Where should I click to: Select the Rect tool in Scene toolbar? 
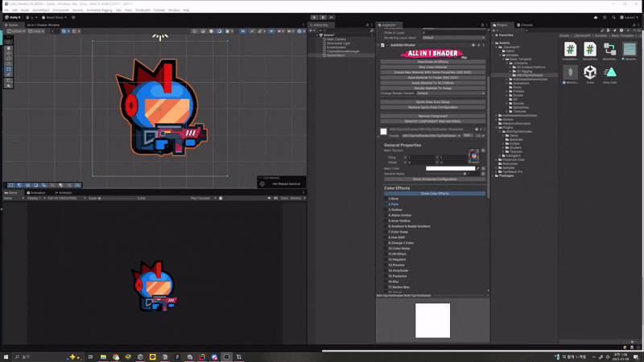[8, 69]
